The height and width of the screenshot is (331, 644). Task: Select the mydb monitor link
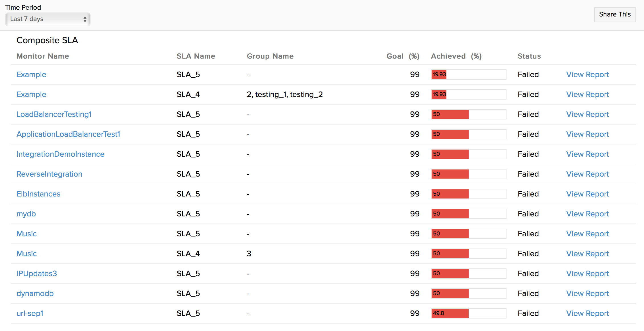[x=26, y=214]
